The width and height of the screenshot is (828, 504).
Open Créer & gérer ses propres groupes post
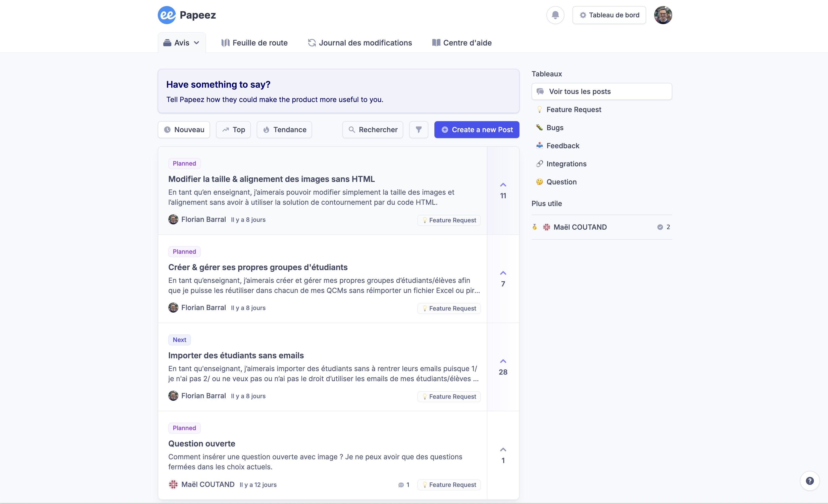coord(258,268)
